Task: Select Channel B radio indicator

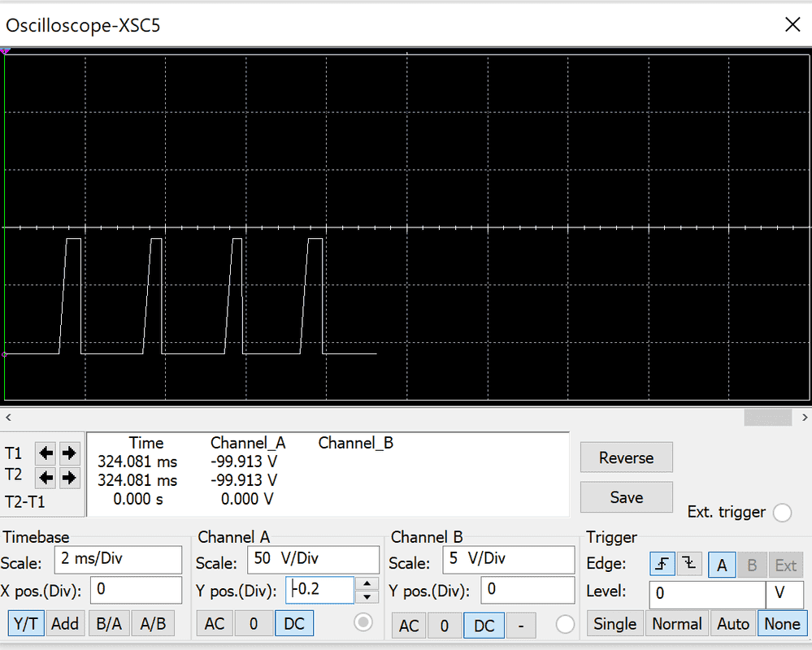Action: click(x=565, y=625)
